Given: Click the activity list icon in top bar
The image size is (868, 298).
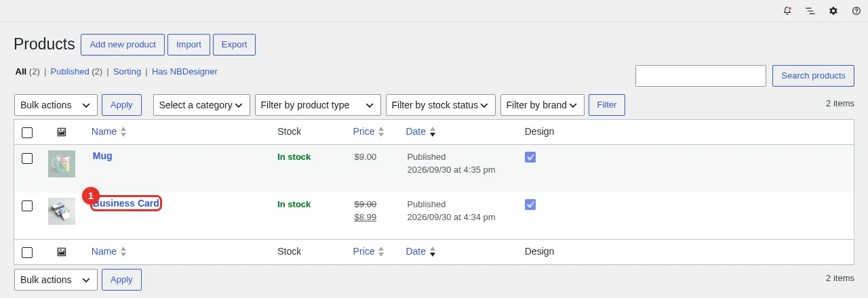Looking at the screenshot, I should (x=810, y=11).
